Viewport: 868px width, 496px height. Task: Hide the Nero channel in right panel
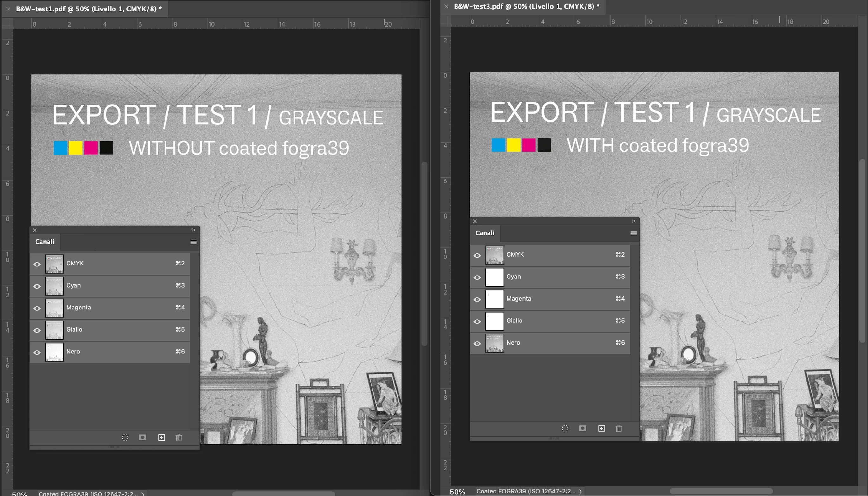(x=477, y=343)
